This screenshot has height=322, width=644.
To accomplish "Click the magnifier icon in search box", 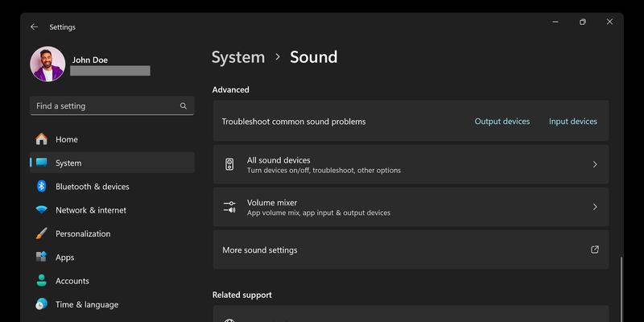I will point(184,106).
